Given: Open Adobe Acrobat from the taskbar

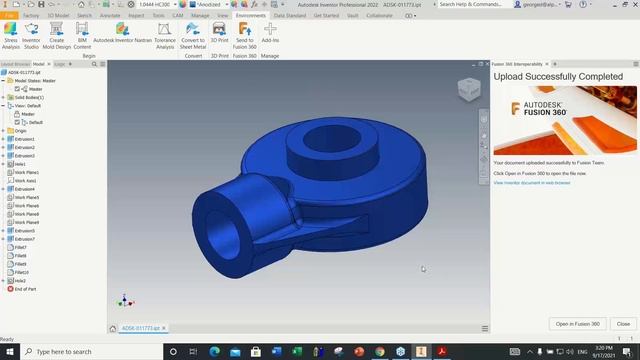Looking at the screenshot, I should (x=442, y=351).
